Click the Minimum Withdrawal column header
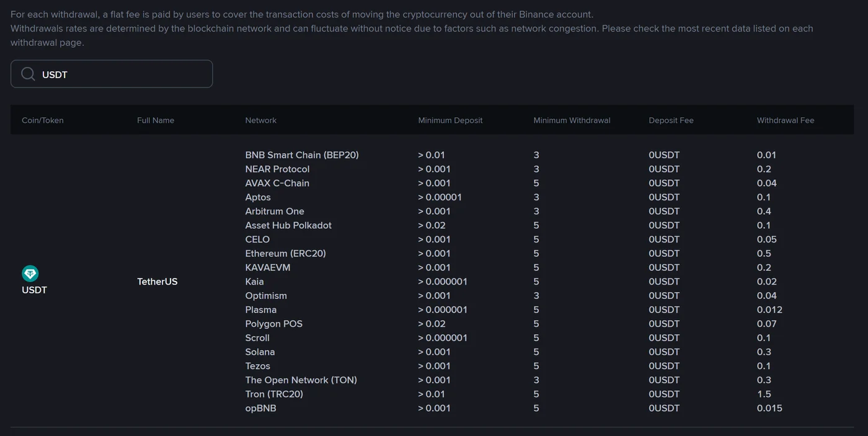868x436 pixels. (572, 120)
